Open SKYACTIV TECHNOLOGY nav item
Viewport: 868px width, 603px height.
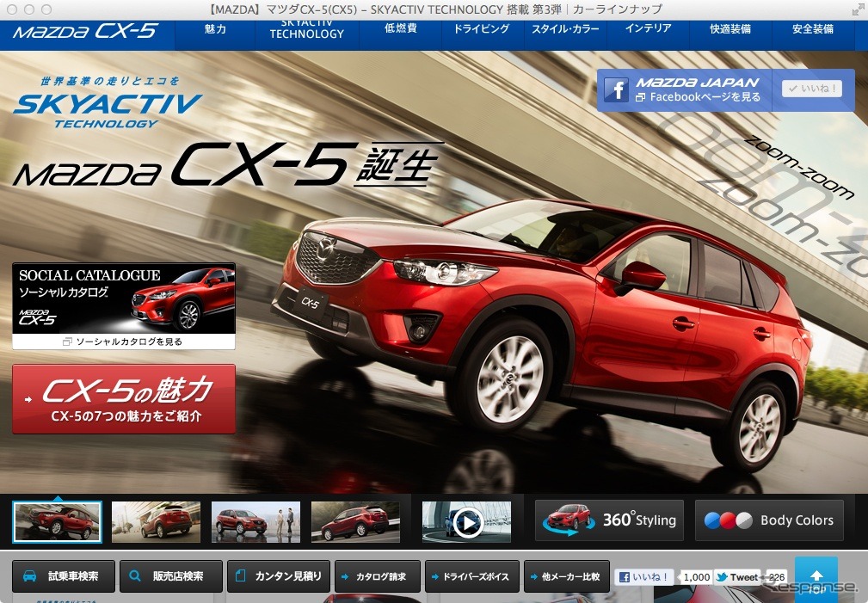point(306,29)
